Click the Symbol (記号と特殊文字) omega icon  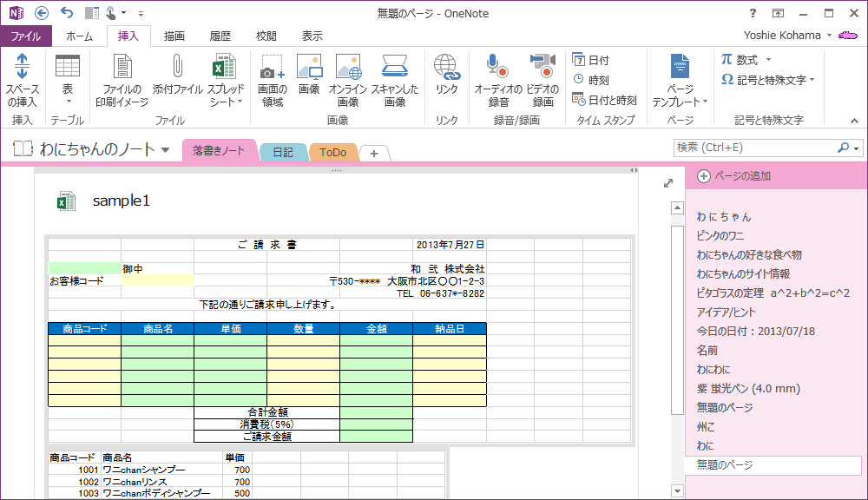click(727, 79)
